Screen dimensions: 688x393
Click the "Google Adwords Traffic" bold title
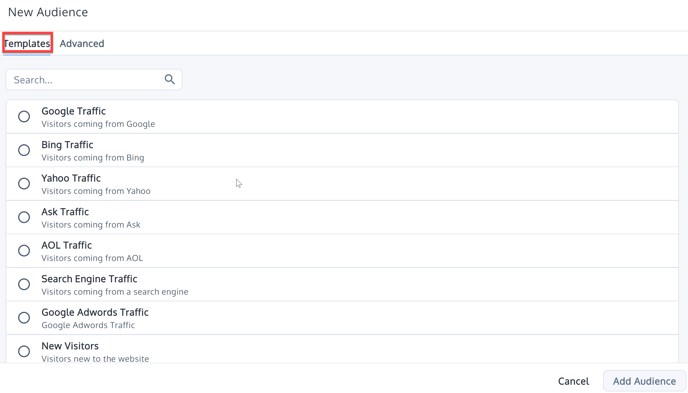[x=95, y=312]
